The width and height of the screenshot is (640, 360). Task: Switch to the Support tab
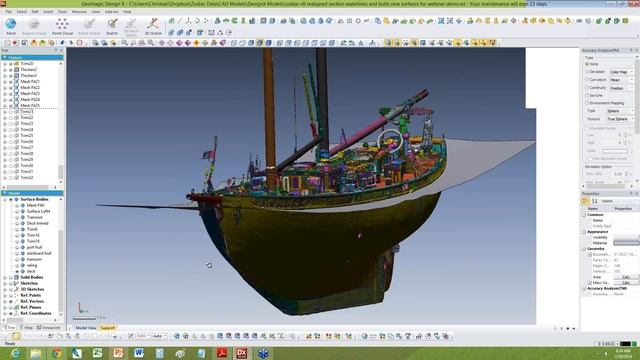(x=107, y=328)
